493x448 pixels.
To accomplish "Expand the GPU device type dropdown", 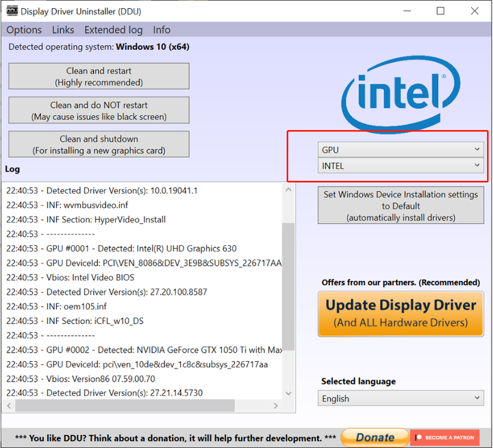I will [401, 150].
